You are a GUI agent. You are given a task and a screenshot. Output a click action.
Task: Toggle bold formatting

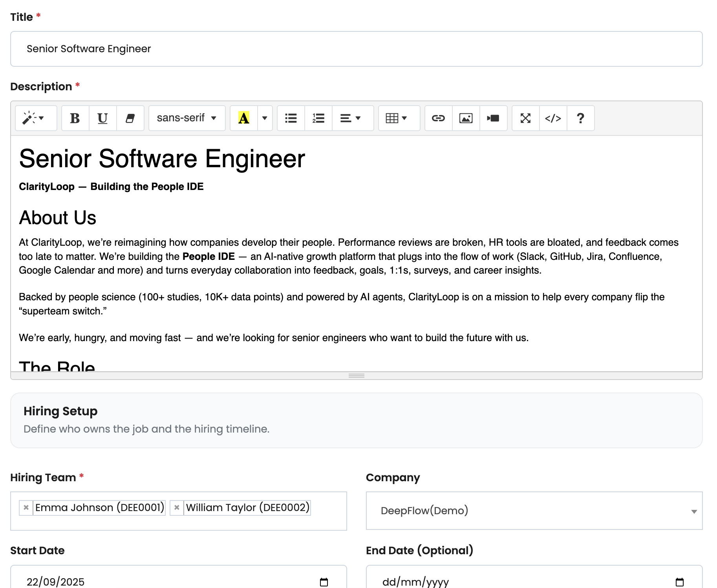pos(75,118)
